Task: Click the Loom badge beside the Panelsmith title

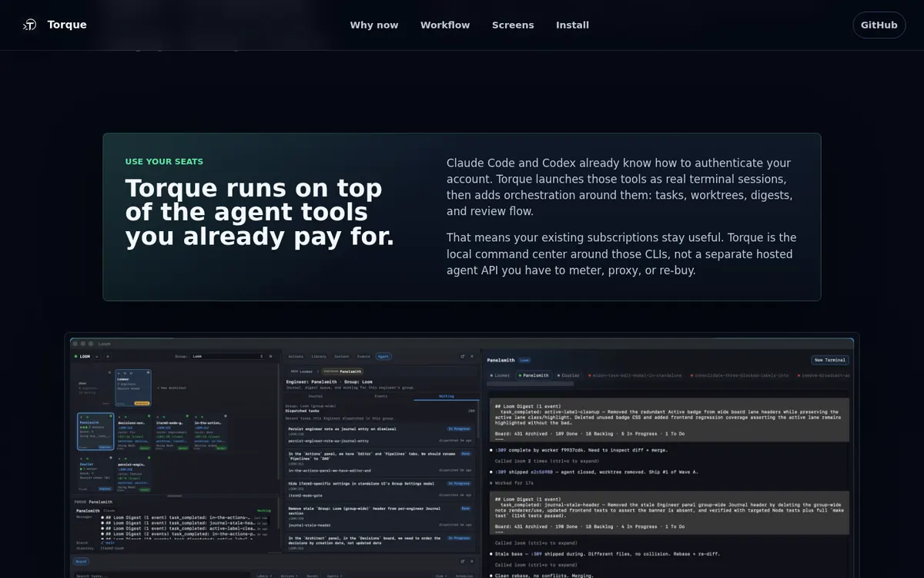Action: 524,360
